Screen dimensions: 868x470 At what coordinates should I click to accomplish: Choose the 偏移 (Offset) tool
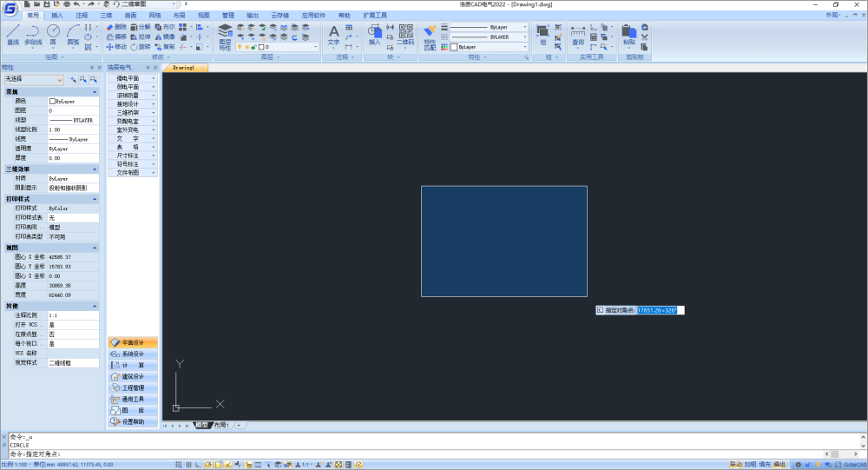[x=116, y=36]
